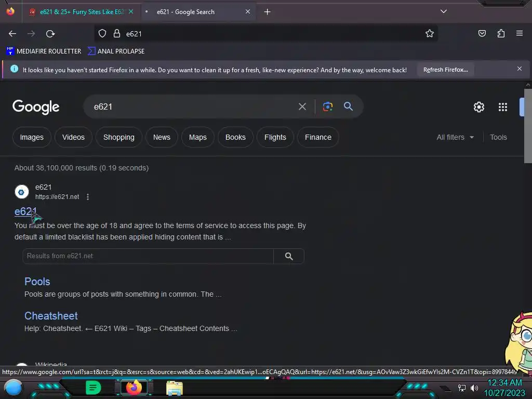
Task: Click the taskbar clock 12:34 AM
Action: point(504,383)
